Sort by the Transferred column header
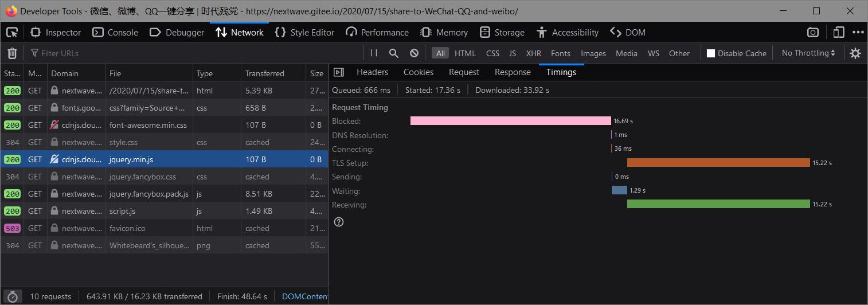 coord(273,73)
